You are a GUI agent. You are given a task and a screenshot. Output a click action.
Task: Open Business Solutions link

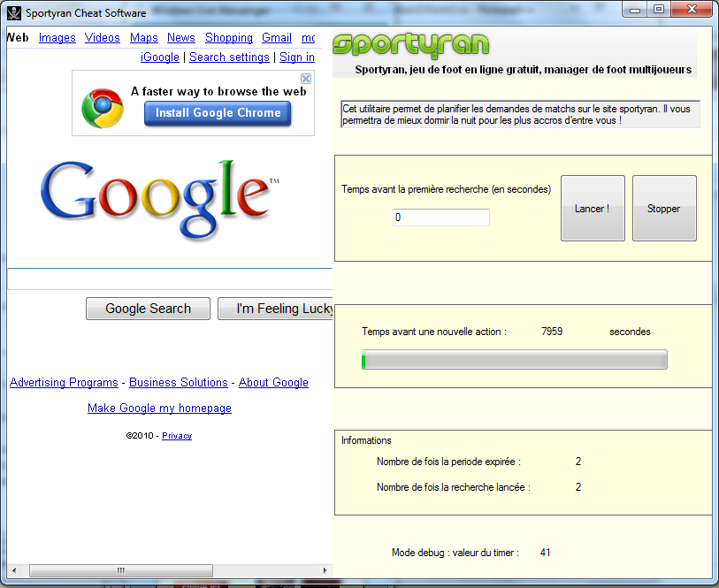(x=179, y=382)
